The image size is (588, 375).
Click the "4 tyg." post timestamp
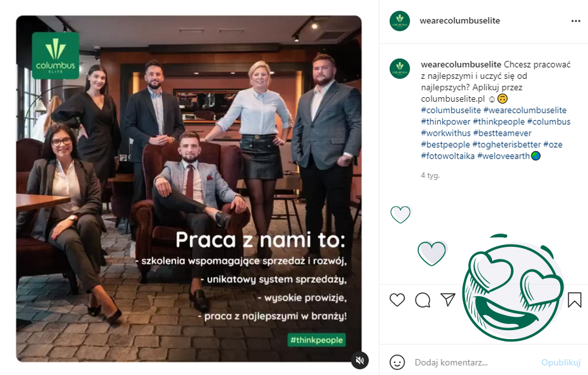[x=430, y=176]
